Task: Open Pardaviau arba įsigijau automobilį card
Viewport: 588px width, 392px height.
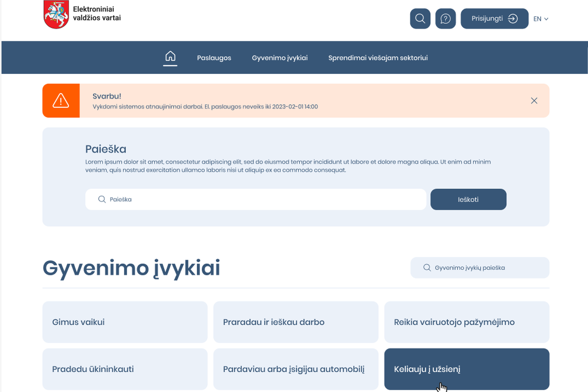Action: [296, 369]
